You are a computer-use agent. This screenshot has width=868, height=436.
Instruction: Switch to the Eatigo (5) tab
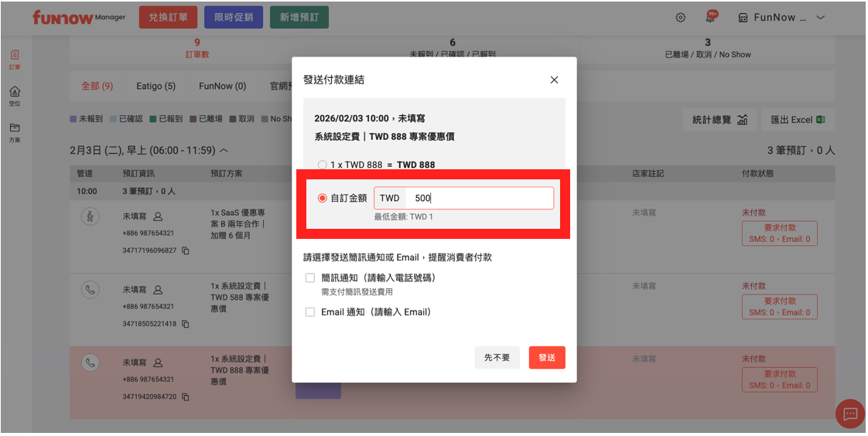click(x=155, y=87)
